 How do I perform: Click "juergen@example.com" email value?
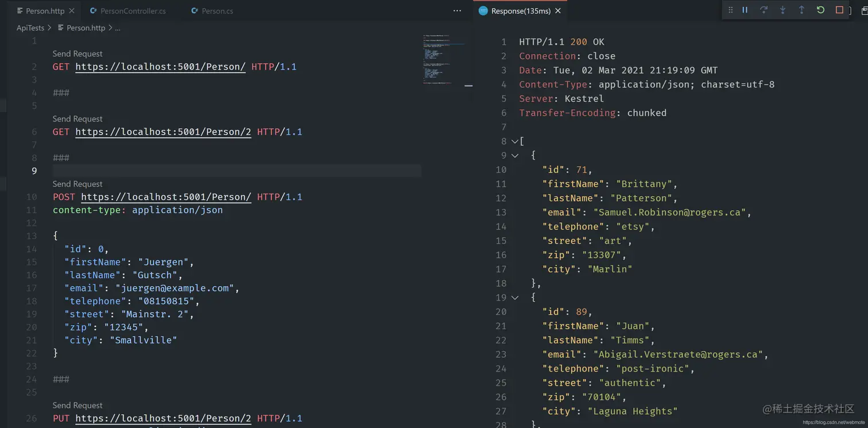(x=175, y=288)
